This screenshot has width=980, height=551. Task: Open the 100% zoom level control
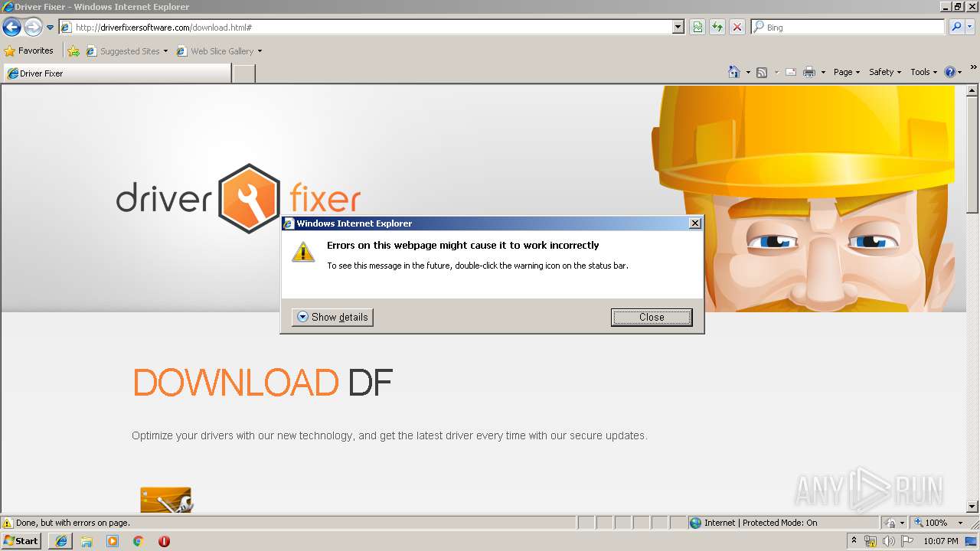[x=931, y=523]
